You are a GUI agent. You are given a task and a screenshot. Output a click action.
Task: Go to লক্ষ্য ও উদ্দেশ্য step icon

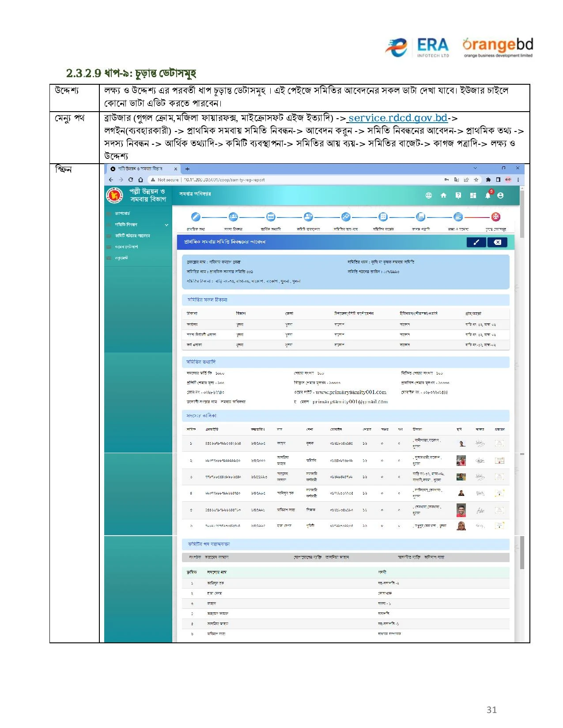point(458,217)
